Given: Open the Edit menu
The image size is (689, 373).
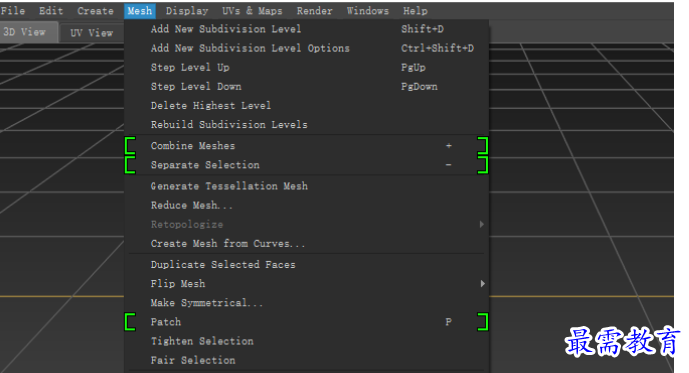Looking at the screenshot, I should [x=51, y=11].
